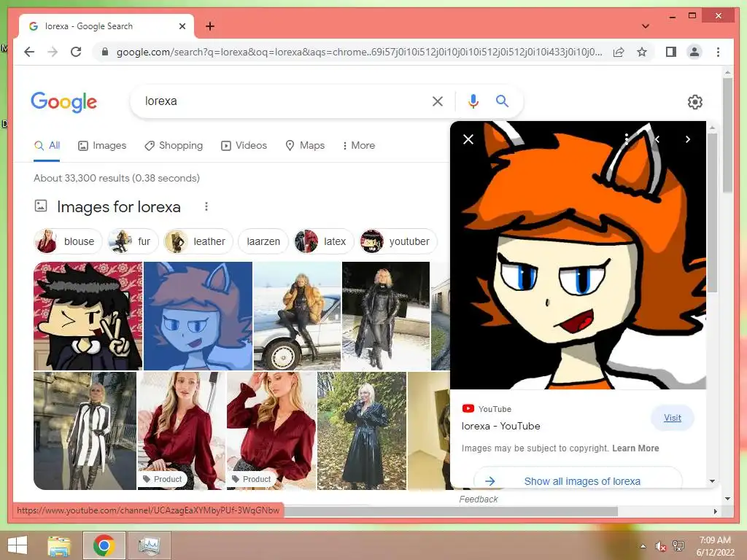
Task: Open image preview more options dots
Action: [627, 139]
